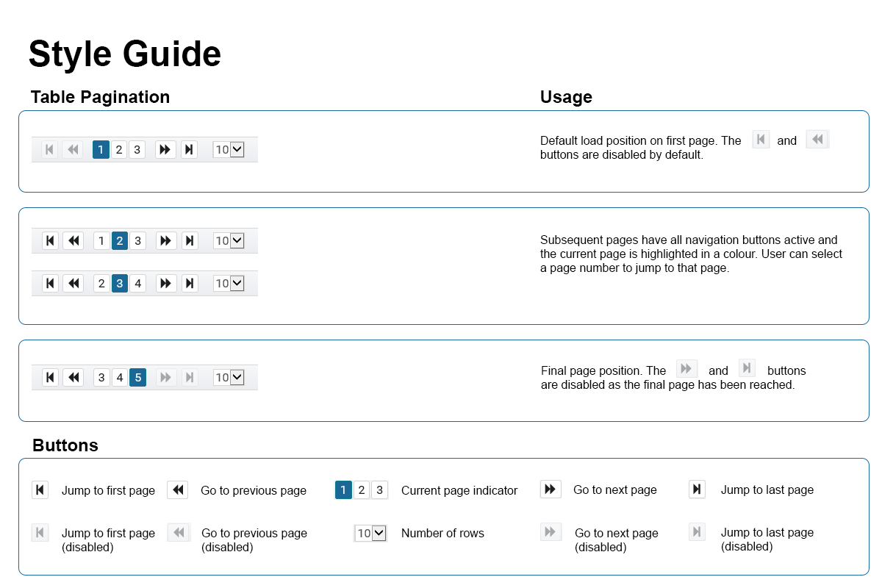The height and width of the screenshot is (588, 882).
Task: Jump to first page in the page-5 paginator
Action: (x=50, y=378)
